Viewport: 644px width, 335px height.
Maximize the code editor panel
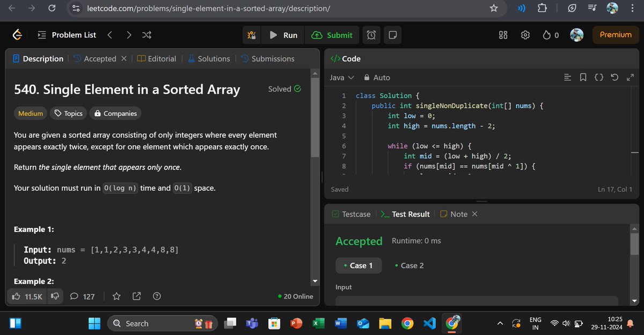pos(630,78)
